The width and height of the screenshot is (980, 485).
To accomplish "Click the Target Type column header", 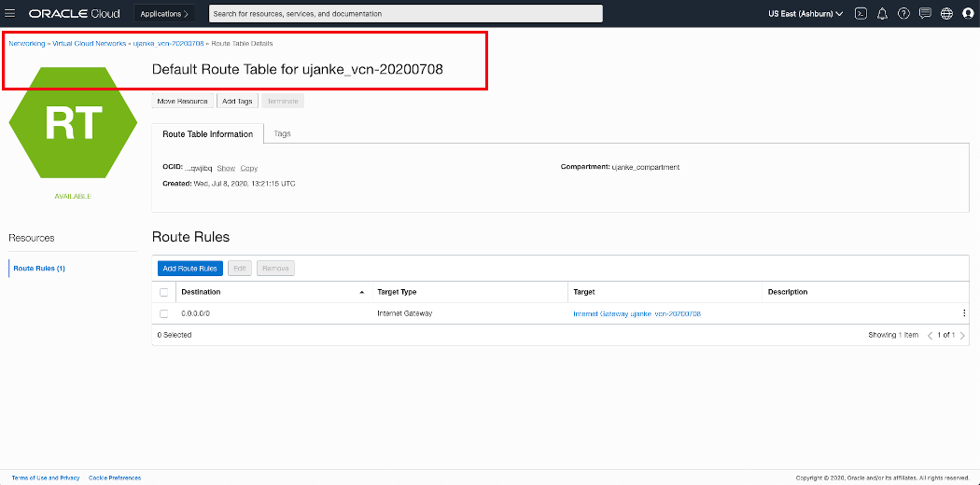I will (x=397, y=292).
